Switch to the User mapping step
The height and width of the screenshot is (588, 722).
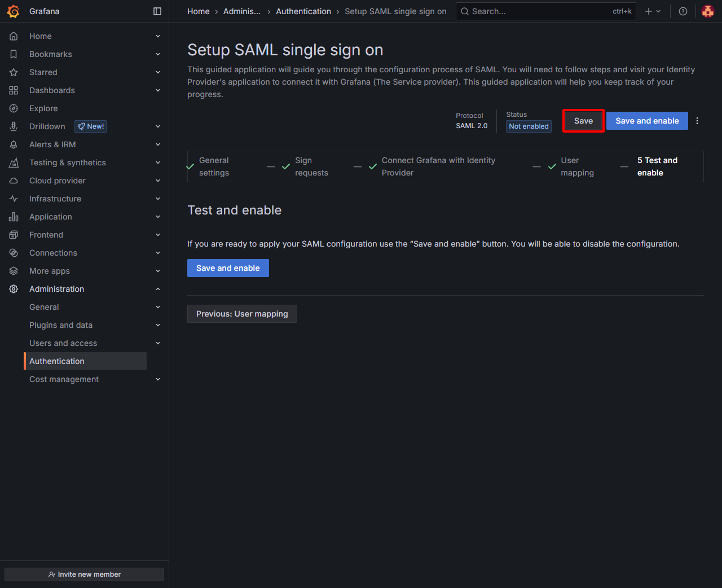[576, 166]
